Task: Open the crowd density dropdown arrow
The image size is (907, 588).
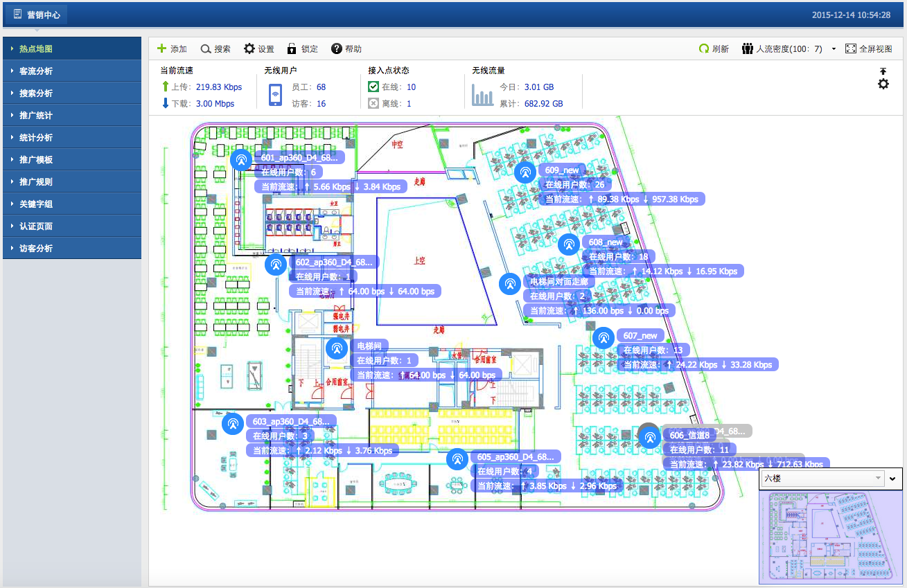Action: 834,49
